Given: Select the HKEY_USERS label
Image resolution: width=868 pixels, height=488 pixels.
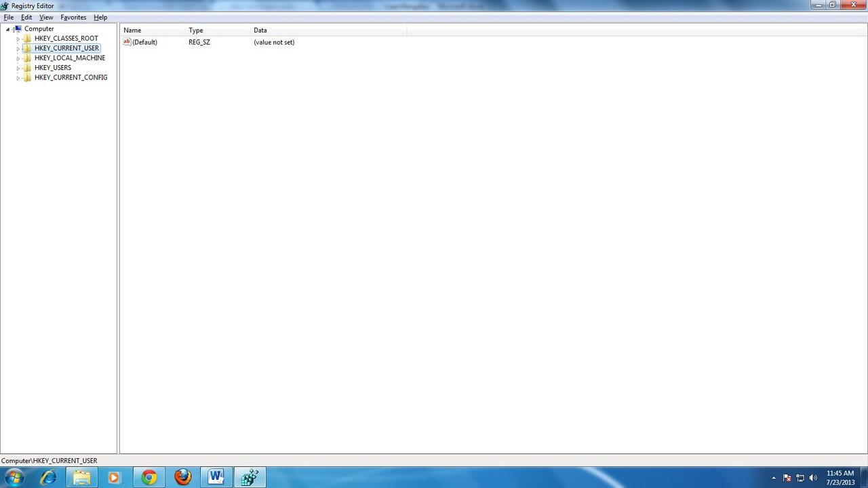Looking at the screenshot, I should 53,68.
